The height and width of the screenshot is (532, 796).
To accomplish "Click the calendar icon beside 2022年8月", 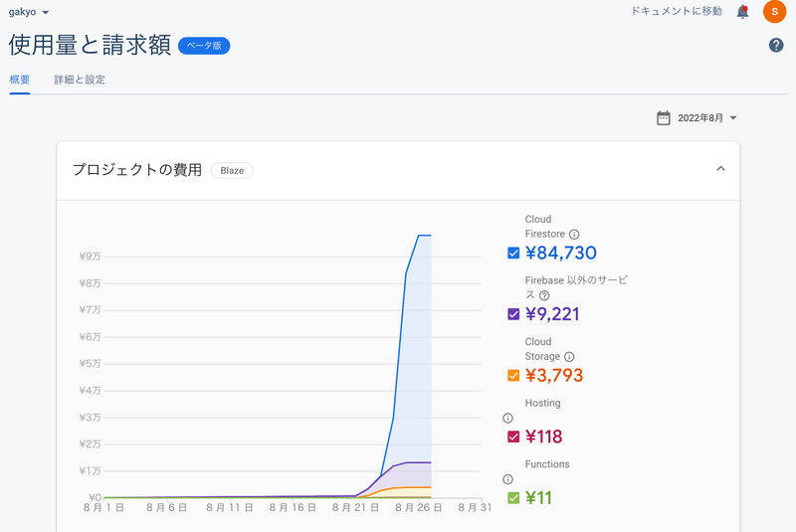I will coord(663,118).
